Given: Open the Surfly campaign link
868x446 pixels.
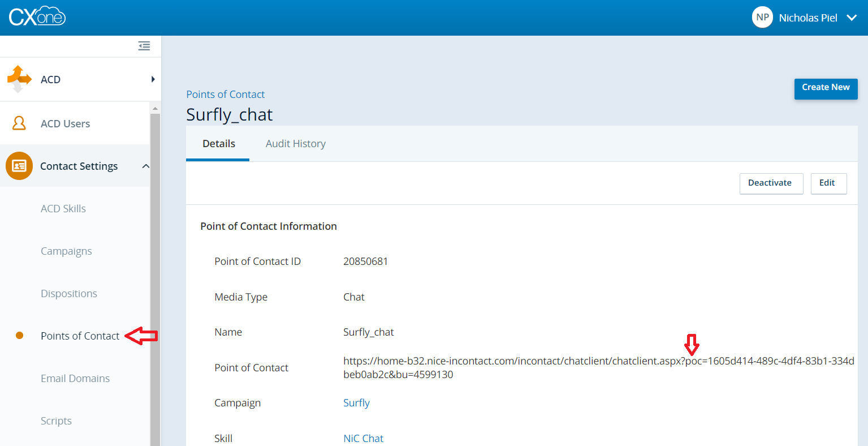Looking at the screenshot, I should (356, 403).
